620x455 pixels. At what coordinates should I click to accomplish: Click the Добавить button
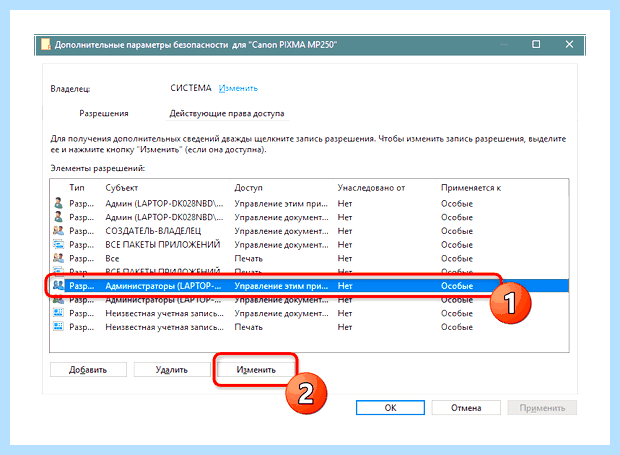pyautogui.click(x=88, y=370)
